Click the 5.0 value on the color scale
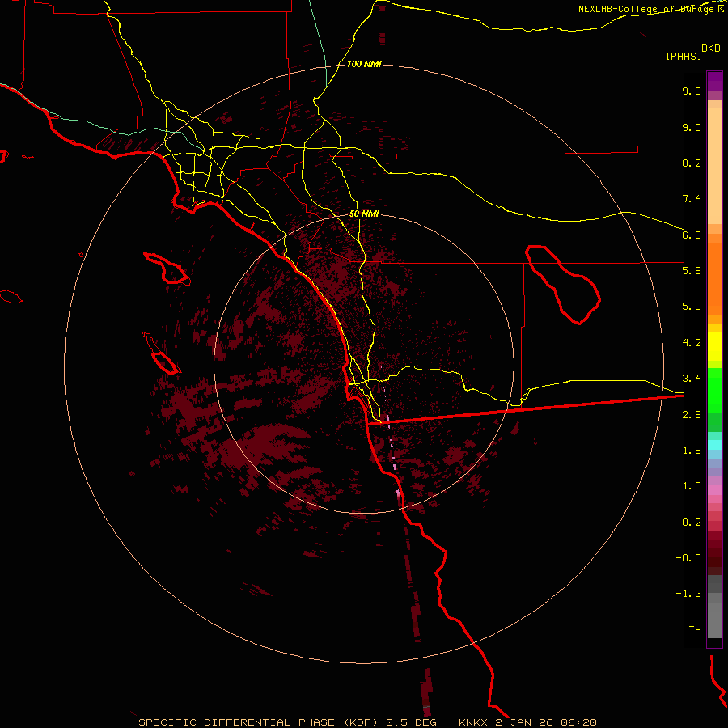The height and width of the screenshot is (728, 728). tap(692, 307)
